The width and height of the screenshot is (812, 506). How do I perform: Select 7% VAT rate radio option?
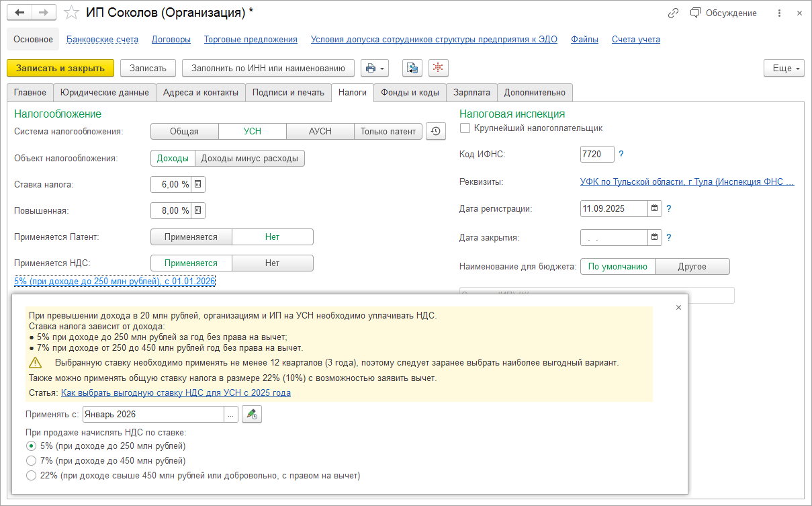30,461
